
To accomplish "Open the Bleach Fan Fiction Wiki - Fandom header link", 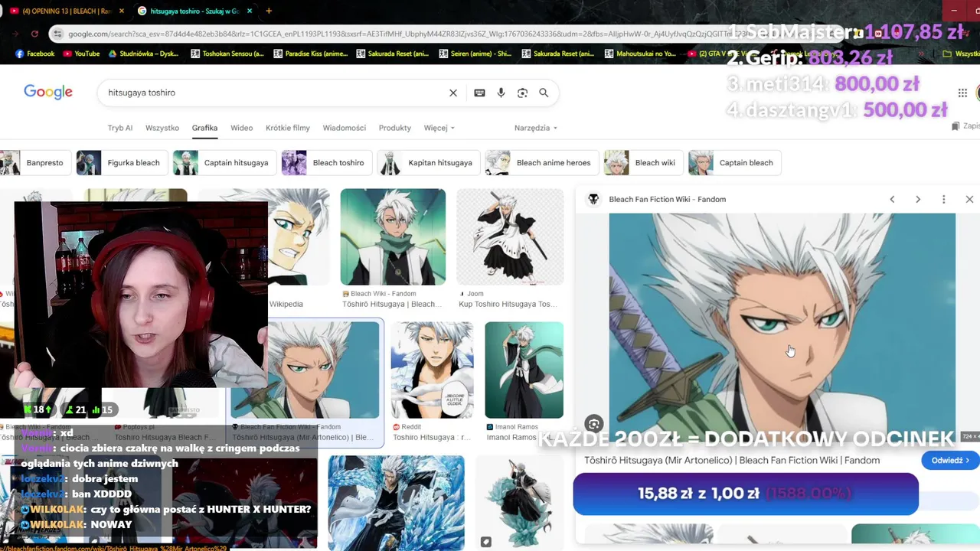I will tap(667, 199).
